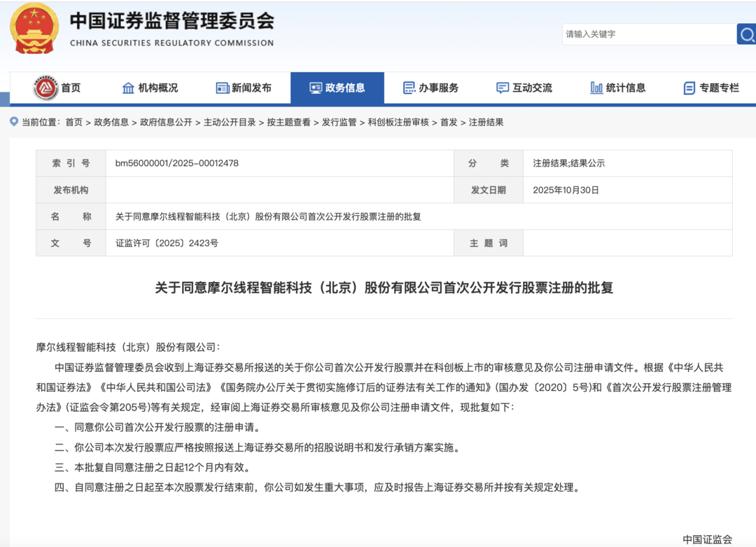The image size is (756, 547).
Task: Click the red home logo icon
Action: click(45, 88)
